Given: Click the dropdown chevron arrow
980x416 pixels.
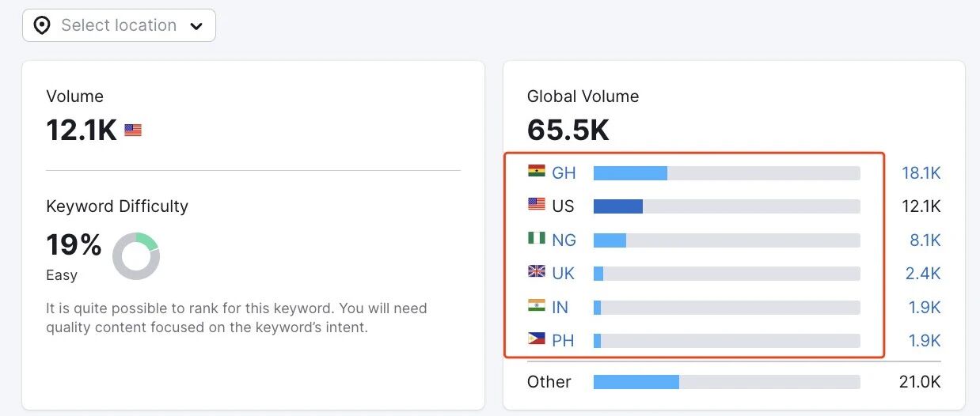Looking at the screenshot, I should click(x=196, y=26).
